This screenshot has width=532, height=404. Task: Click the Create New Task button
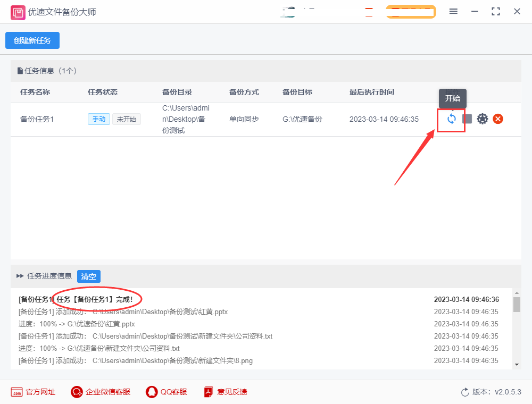32,40
